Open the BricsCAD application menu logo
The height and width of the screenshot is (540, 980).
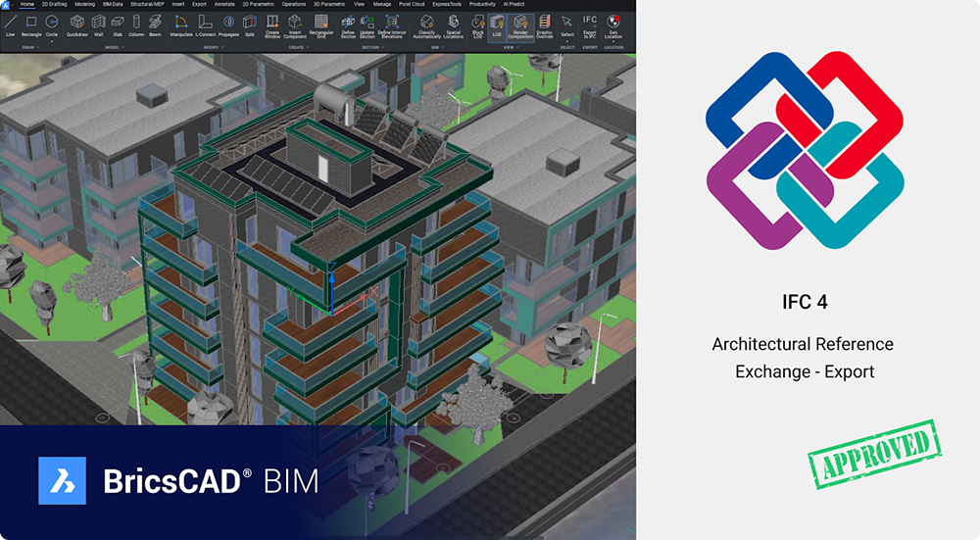5,4
